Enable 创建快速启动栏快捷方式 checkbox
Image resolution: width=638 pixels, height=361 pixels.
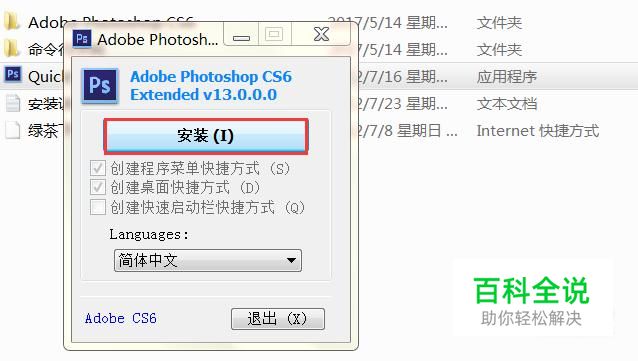click(x=98, y=207)
